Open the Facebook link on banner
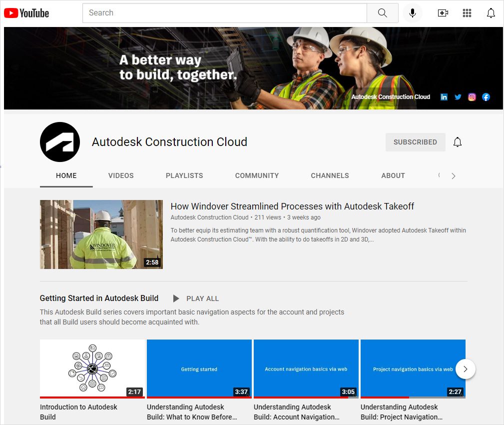This screenshot has height=425, width=504. point(486,97)
